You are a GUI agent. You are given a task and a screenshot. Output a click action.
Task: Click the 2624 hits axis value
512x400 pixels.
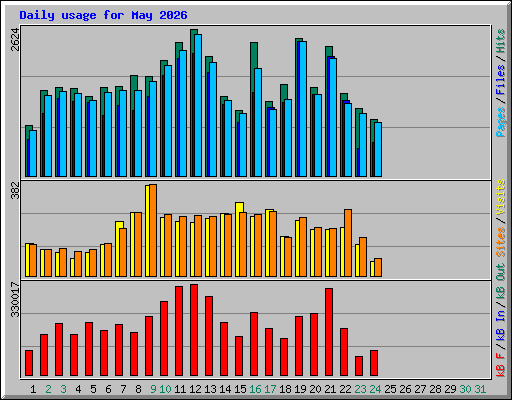click(15, 40)
